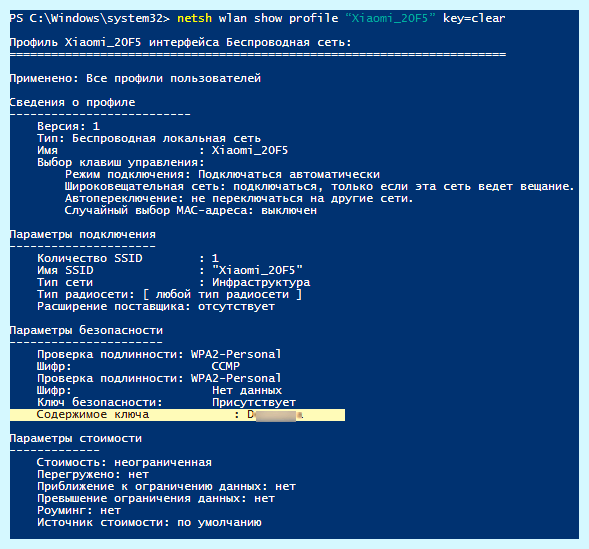
Task: Click 'Режим подключения: Подключаться автоматически' line
Action: coord(222,174)
